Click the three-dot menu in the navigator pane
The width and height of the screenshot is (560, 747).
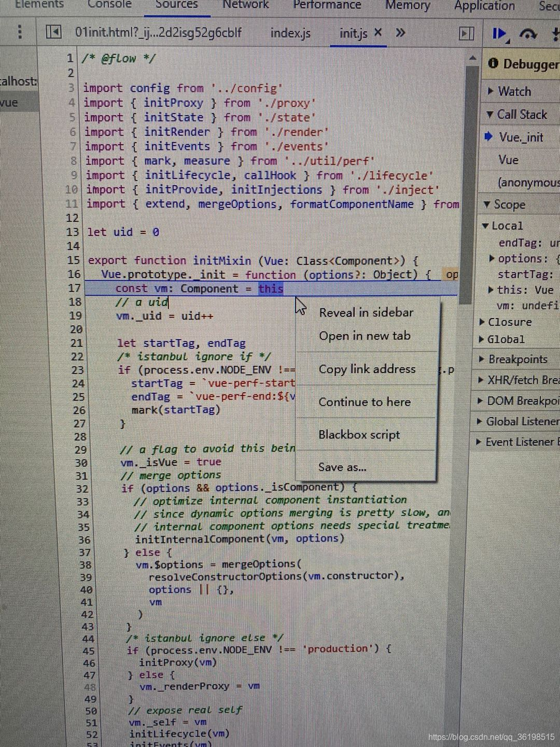(x=20, y=32)
